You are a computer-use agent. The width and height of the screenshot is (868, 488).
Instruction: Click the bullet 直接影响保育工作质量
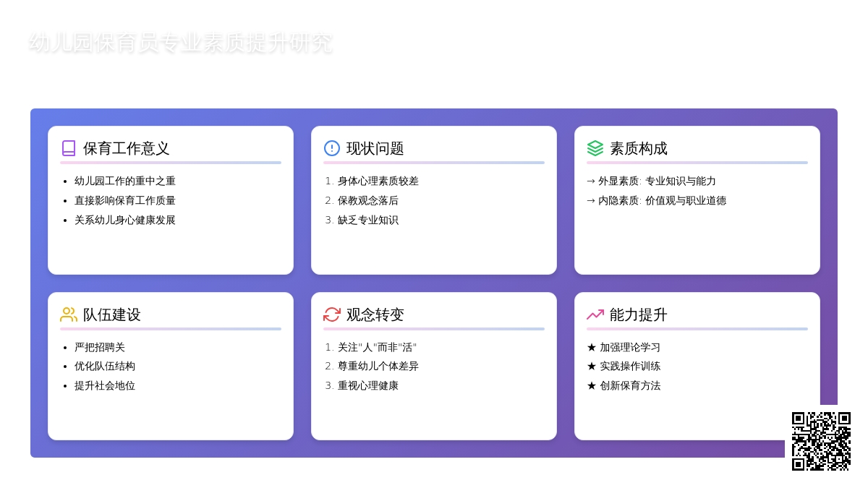(x=125, y=200)
